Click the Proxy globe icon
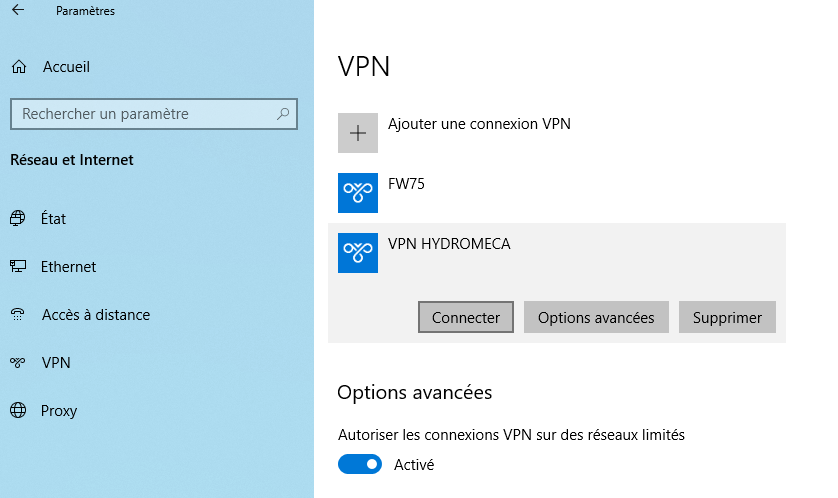Viewport: 838px width, 498px height. [18, 411]
